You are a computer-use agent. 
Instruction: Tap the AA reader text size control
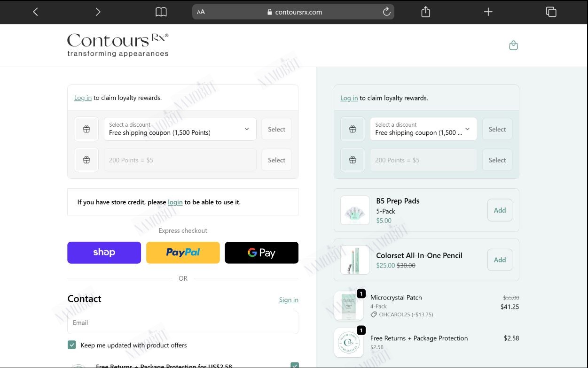click(x=201, y=12)
